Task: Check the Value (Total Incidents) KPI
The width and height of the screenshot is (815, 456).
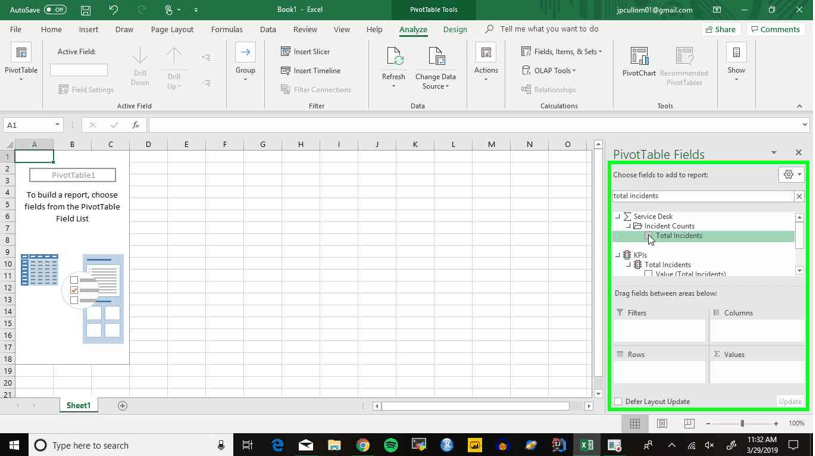Action: click(648, 274)
